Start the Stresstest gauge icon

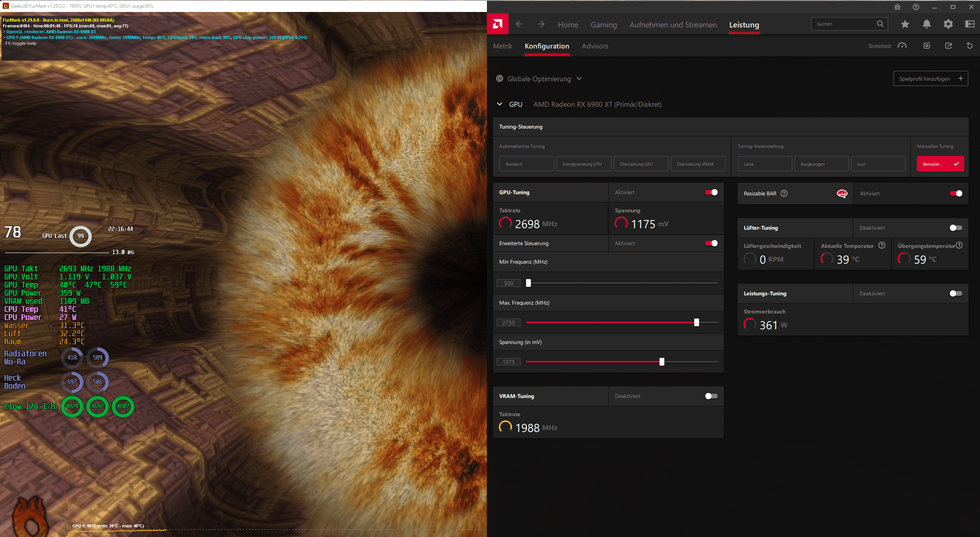(x=902, y=46)
